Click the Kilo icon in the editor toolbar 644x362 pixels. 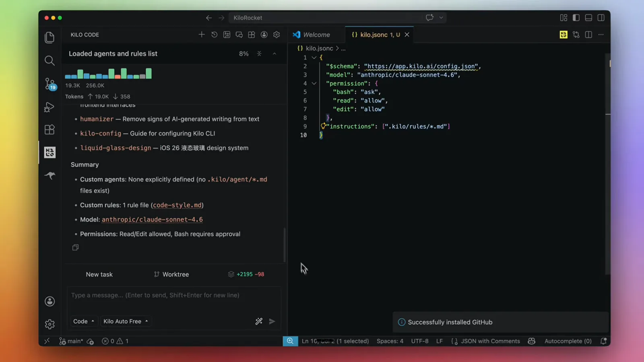coord(563,35)
